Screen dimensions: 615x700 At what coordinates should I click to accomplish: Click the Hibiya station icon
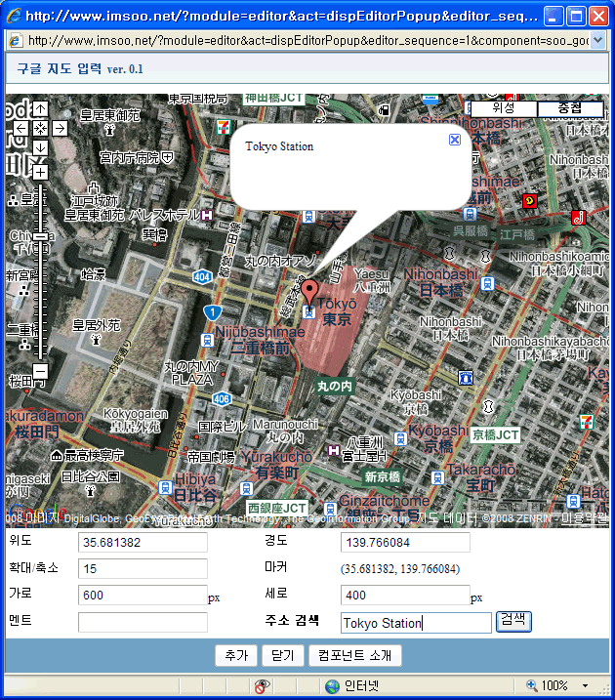pos(165,487)
